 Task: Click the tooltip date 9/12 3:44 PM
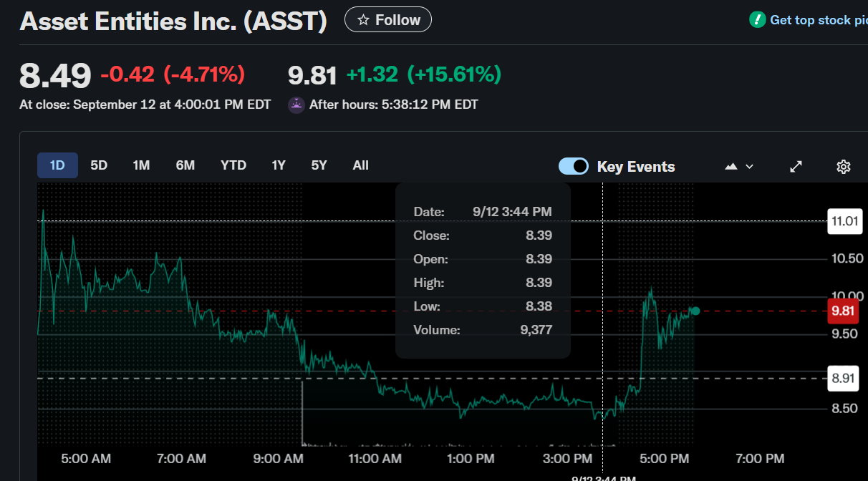[513, 212]
